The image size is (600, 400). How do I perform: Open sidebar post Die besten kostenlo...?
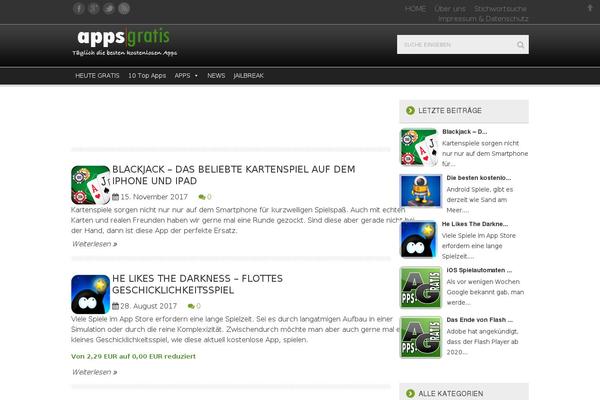point(479,178)
